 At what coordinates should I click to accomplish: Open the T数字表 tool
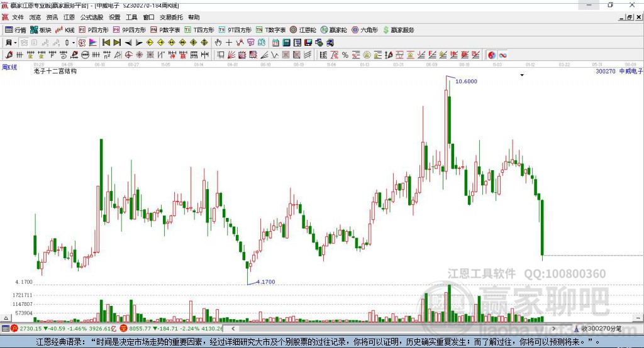[270, 30]
